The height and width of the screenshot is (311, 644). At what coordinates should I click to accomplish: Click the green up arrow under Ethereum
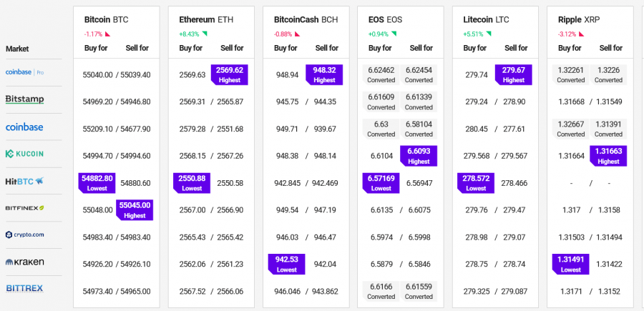click(x=205, y=34)
